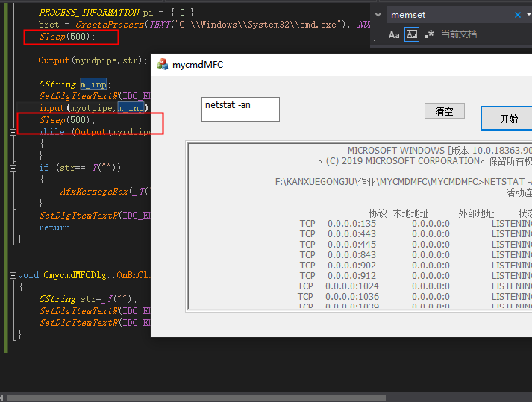Click the 开始 button
The width and height of the screenshot is (532, 402).
point(508,119)
